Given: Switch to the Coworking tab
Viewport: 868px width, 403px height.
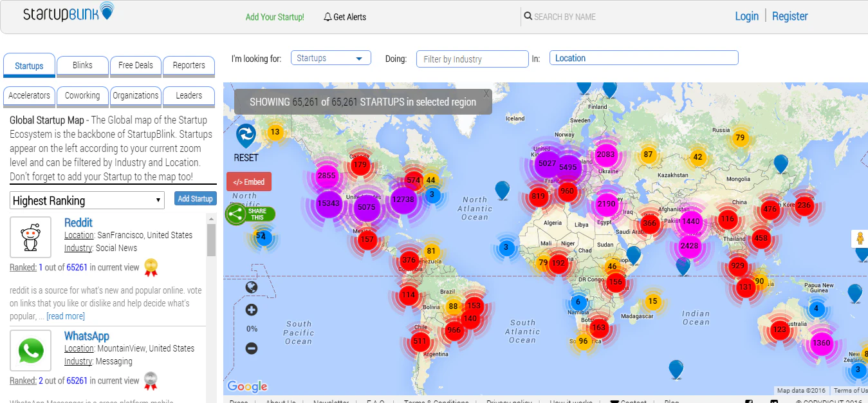Looking at the screenshot, I should tap(82, 95).
